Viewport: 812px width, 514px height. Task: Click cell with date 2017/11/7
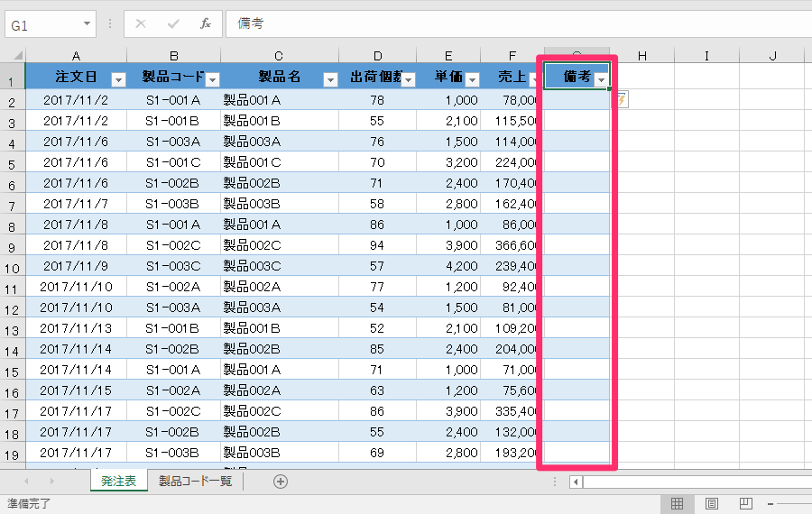[76, 204]
